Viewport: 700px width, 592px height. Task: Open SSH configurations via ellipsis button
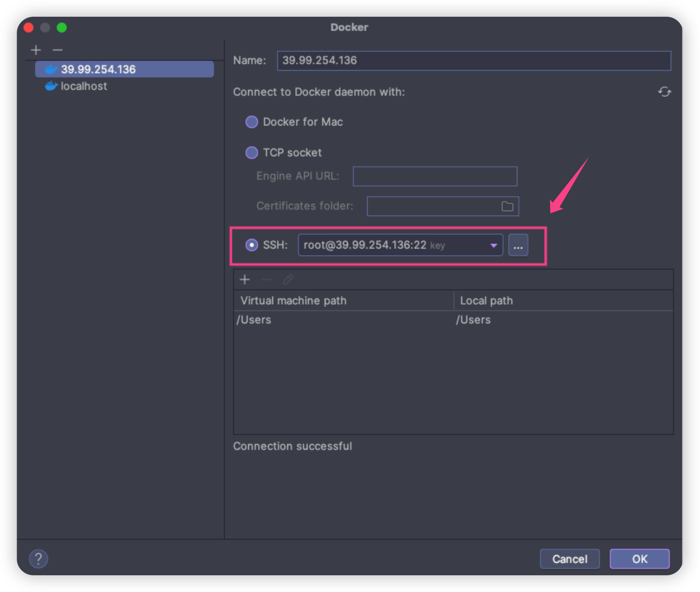pyautogui.click(x=518, y=245)
